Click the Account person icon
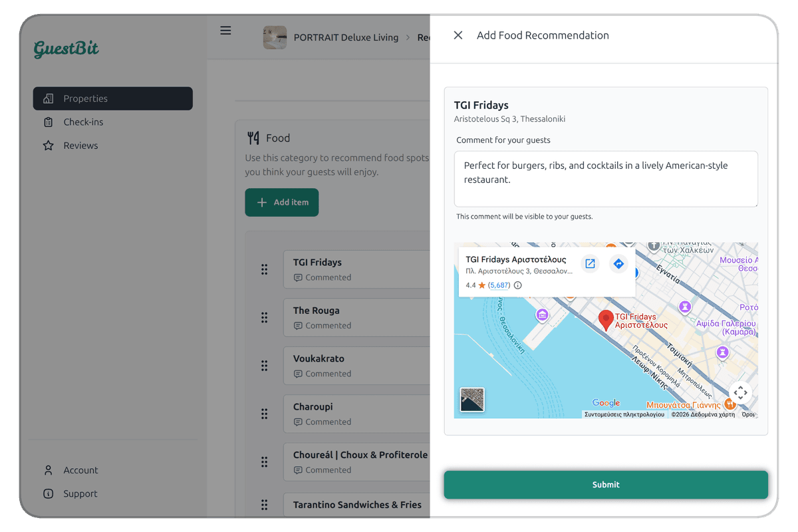Screen dimensions: 798x532 tap(48, 469)
